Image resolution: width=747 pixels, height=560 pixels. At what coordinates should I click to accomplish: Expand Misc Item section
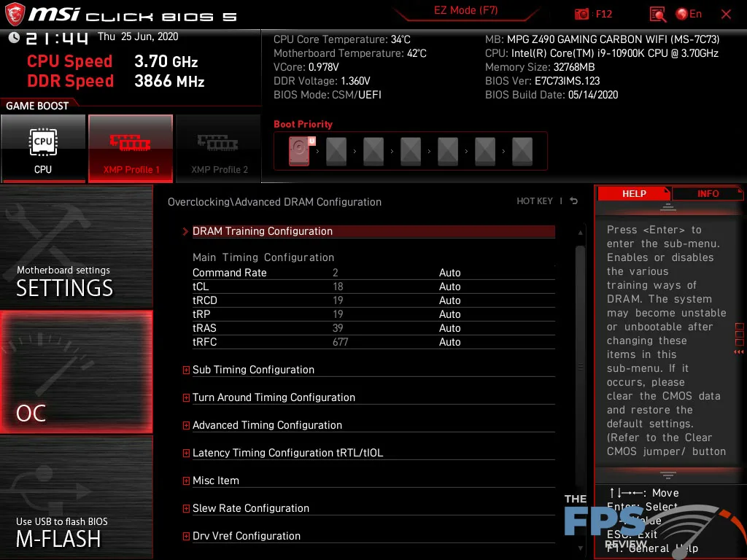(186, 481)
